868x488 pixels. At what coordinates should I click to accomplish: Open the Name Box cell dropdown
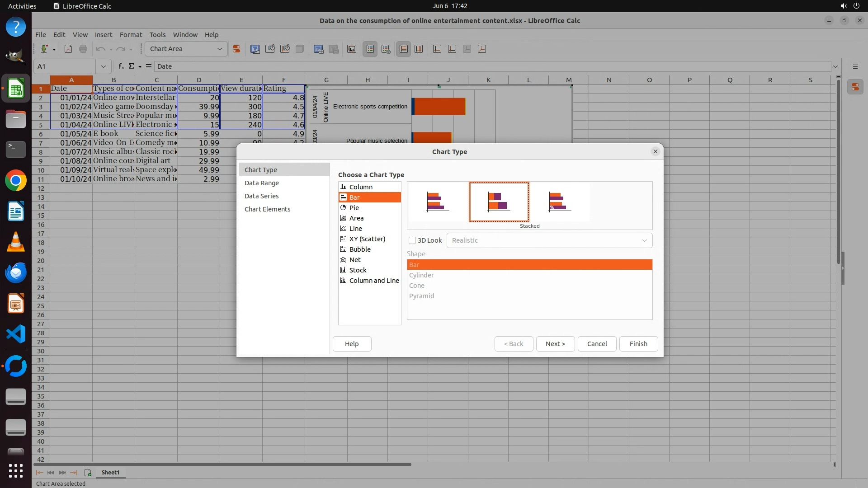pos(103,66)
